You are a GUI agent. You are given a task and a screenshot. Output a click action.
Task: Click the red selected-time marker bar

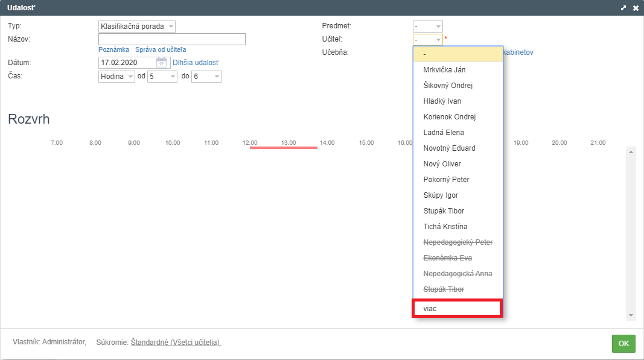(x=284, y=148)
